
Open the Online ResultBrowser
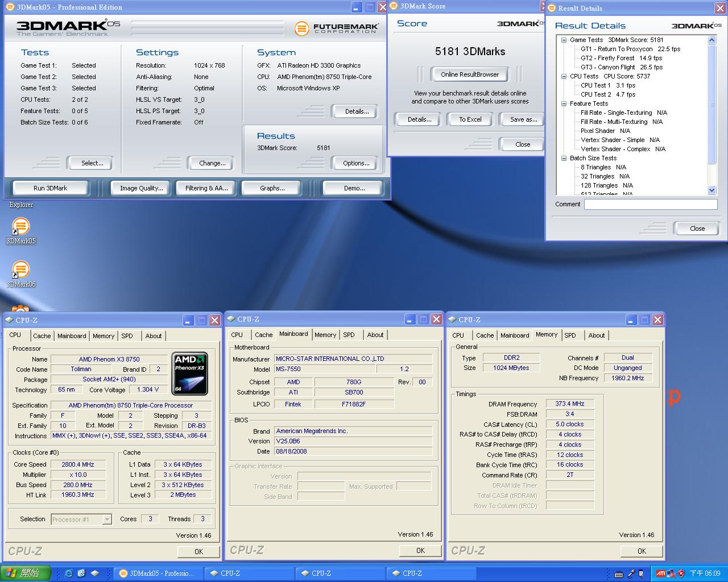click(470, 74)
